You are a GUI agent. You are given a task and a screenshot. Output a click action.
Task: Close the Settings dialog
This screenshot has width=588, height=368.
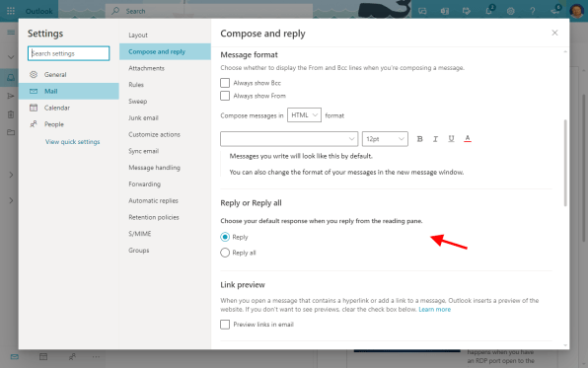click(x=554, y=33)
